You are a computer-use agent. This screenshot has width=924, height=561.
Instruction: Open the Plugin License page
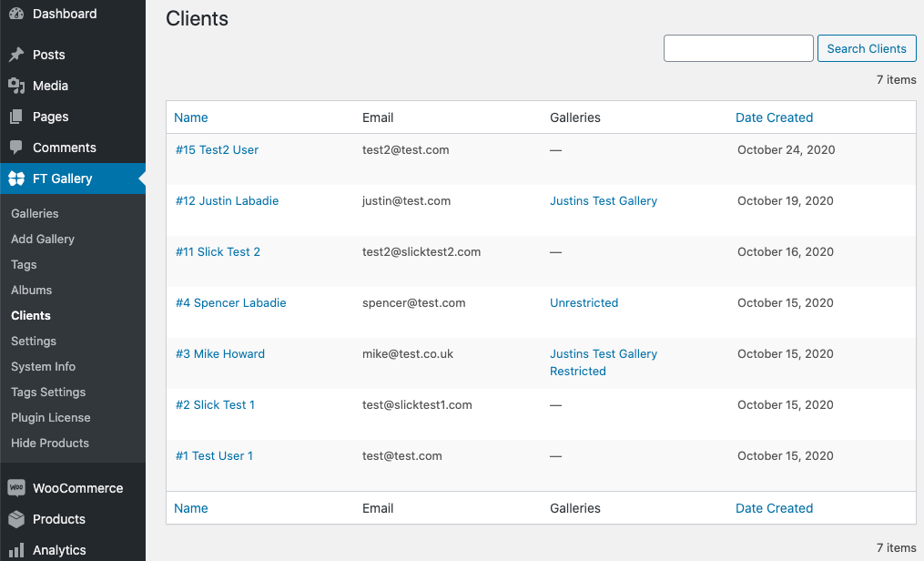pyautogui.click(x=51, y=417)
